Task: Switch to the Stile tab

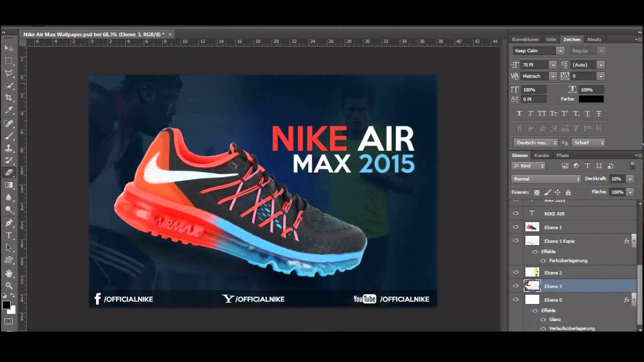Action: pos(551,39)
